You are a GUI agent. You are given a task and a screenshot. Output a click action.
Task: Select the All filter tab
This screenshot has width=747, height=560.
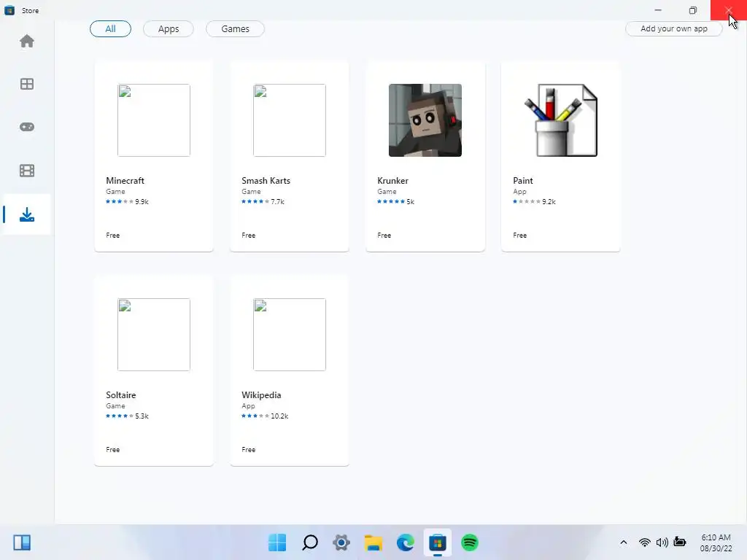110,29
